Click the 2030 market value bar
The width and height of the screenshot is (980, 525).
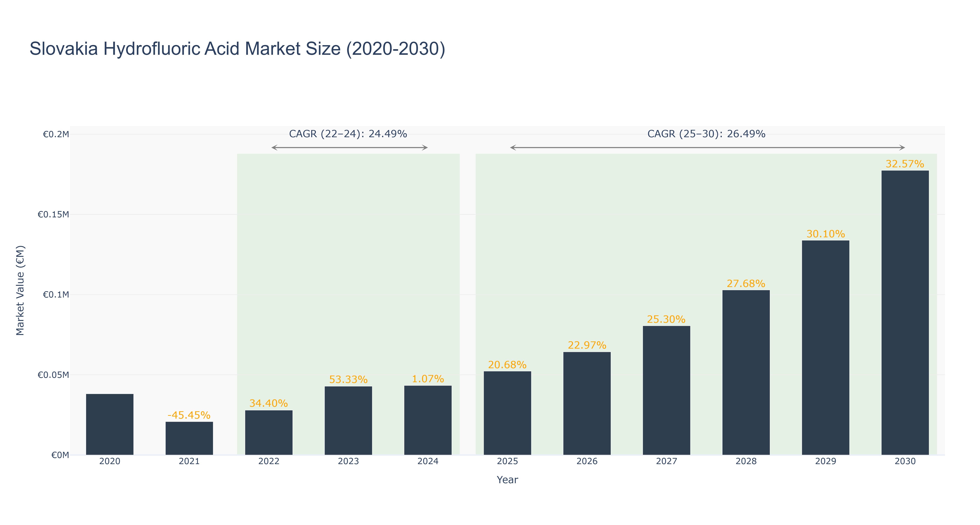tap(905, 313)
